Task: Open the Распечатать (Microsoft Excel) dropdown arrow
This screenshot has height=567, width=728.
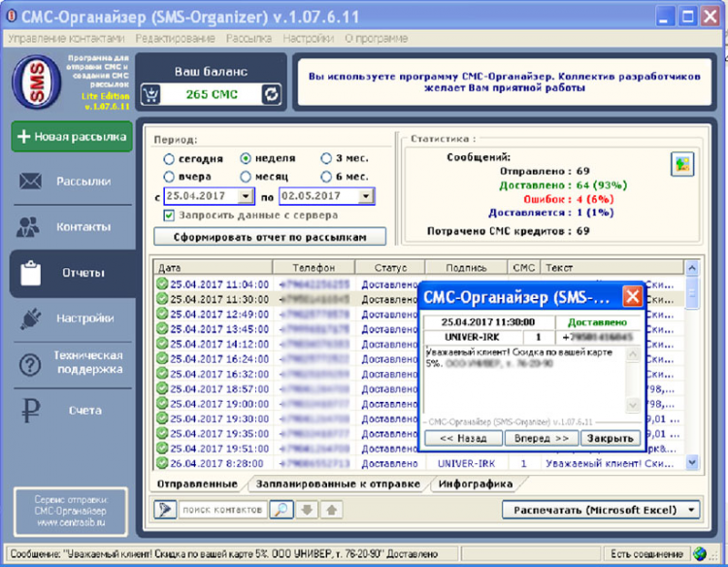Action: pyautogui.click(x=691, y=510)
